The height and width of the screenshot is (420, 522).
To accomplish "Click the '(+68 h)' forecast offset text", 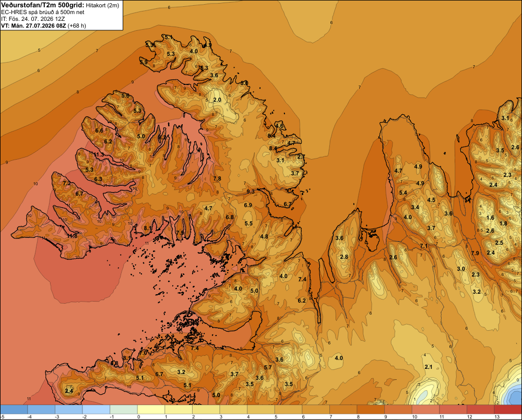I will 77,26.
